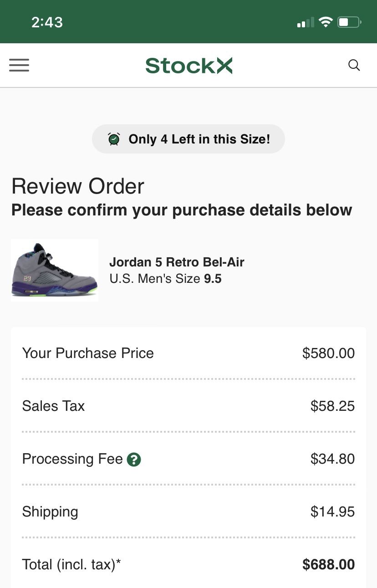Click the Wi-Fi indicator in the status bar
The width and height of the screenshot is (377, 588).
[326, 21]
